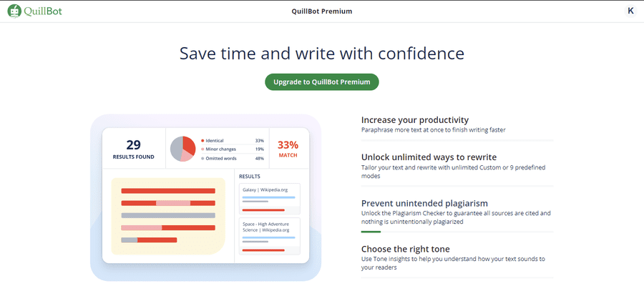Click the gray Omitted words legend dot
644x286 pixels.
[203, 158]
